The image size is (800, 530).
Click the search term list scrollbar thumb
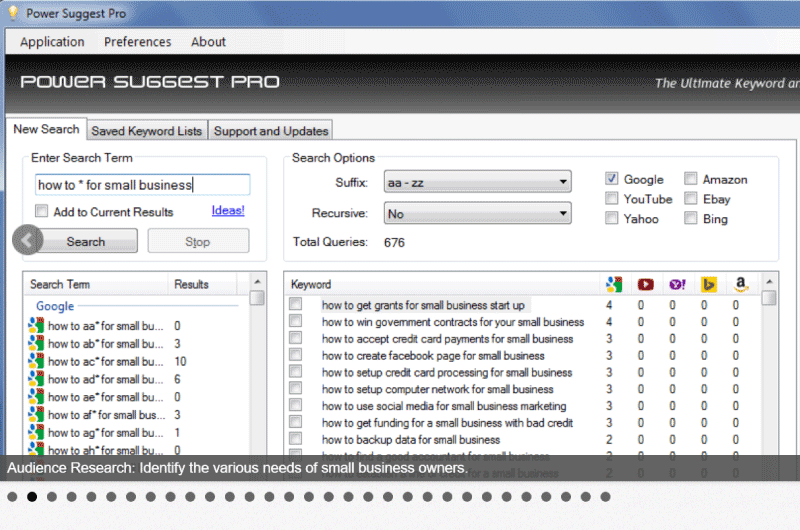point(258,297)
